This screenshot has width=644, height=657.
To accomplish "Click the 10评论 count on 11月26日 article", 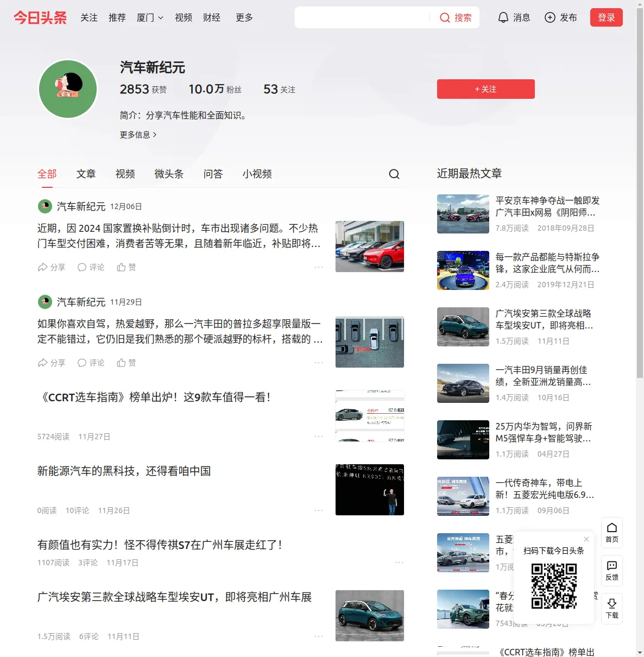I will 77,510.
